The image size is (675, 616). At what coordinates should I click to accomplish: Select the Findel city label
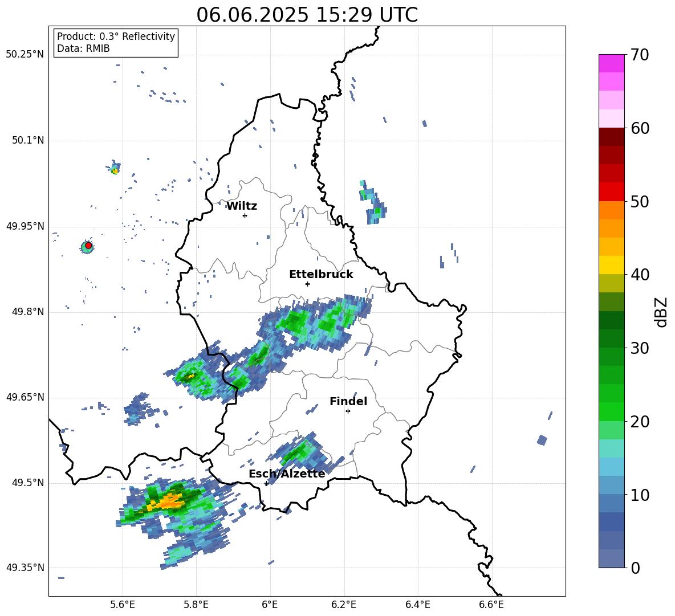point(348,401)
